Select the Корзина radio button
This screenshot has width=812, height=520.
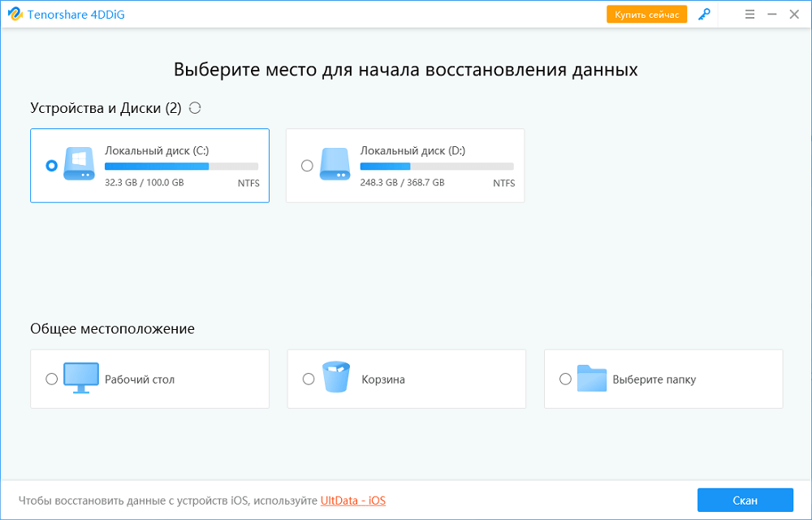(x=308, y=379)
